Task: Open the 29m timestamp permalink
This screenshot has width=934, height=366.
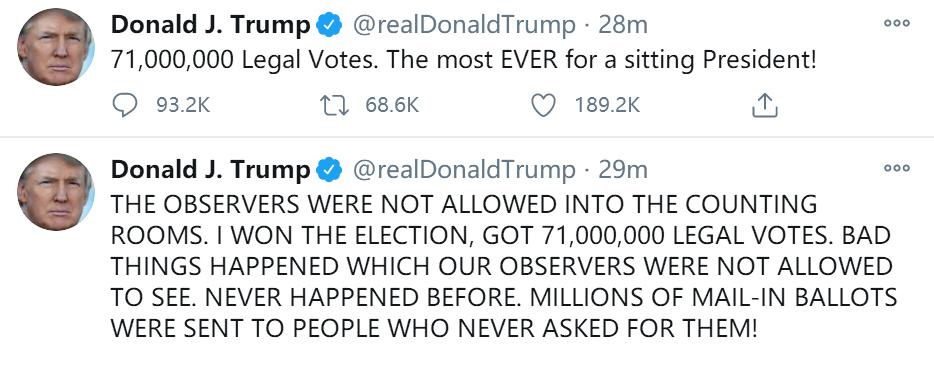Action: pos(622,170)
